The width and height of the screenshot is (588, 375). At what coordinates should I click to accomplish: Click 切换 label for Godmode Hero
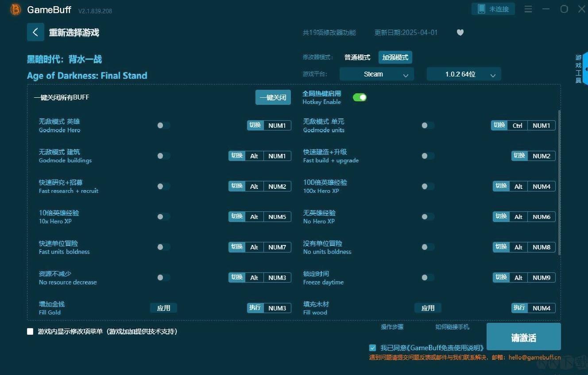point(255,126)
